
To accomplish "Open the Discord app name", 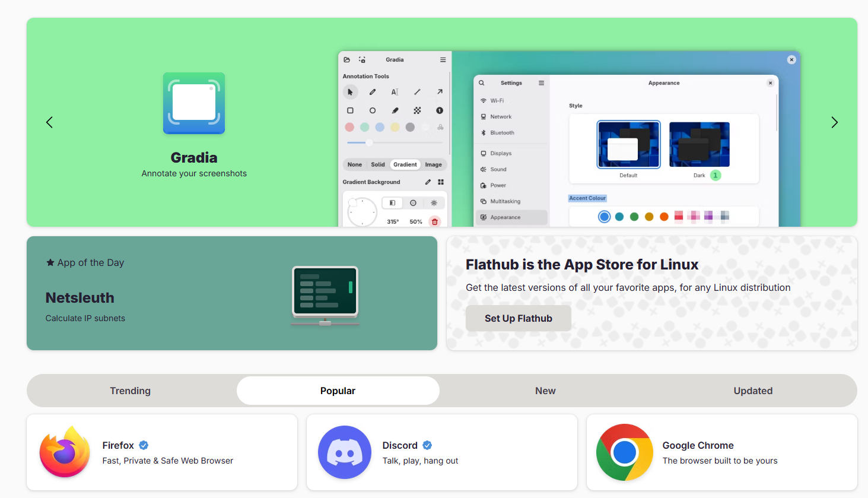I will pos(400,445).
